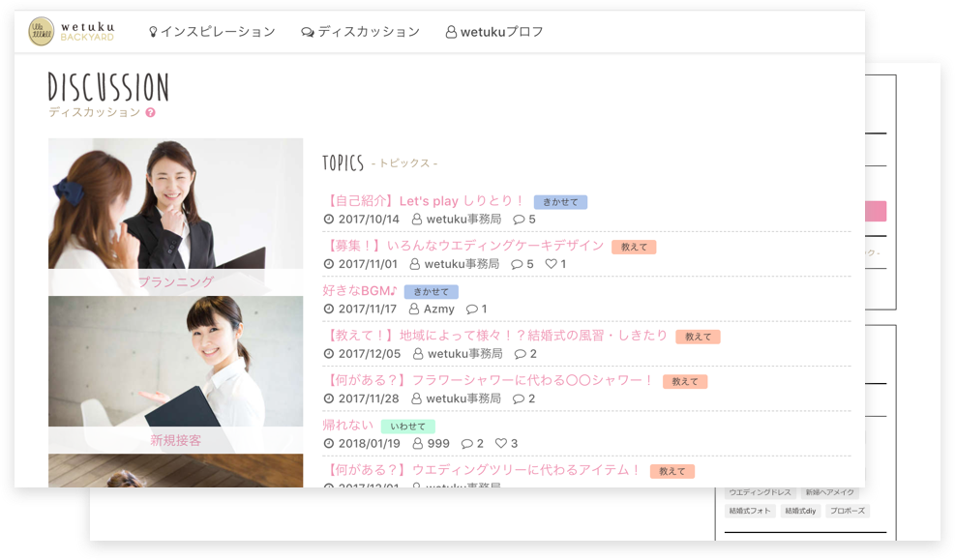Screen dimensions: 955x560
Task: Click the green いわせて tag
Action: [407, 426]
